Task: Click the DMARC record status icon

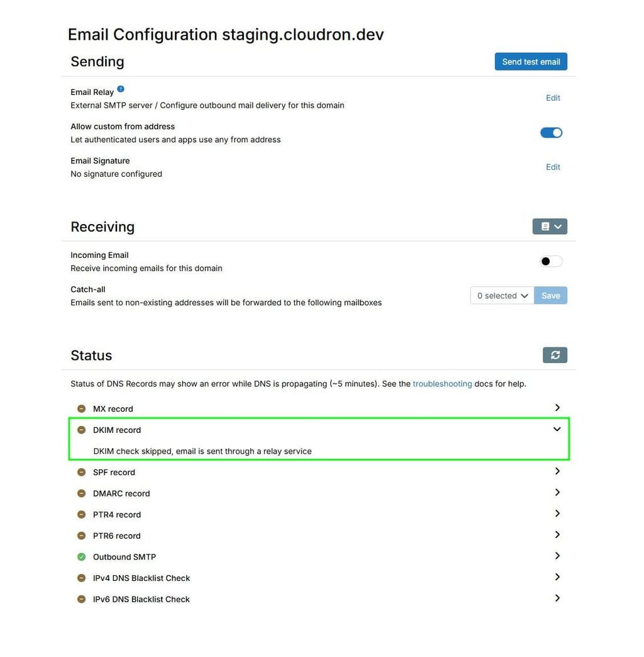Action: (x=81, y=493)
